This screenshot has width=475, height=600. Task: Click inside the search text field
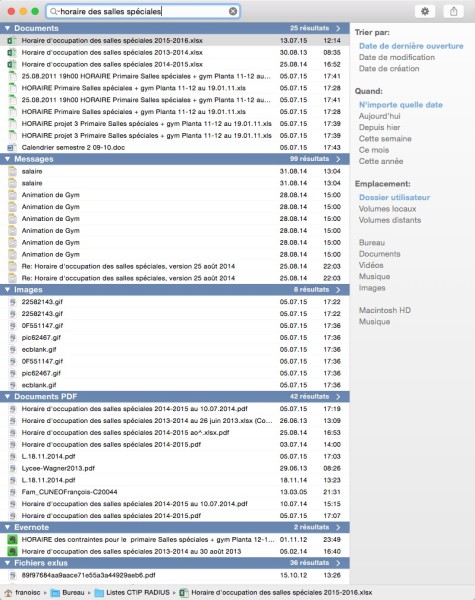pyautogui.click(x=144, y=11)
